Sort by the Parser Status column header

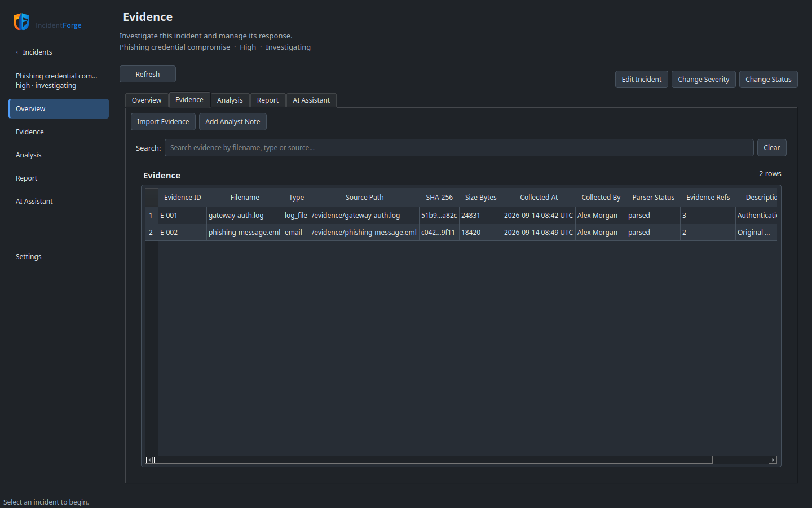coord(653,197)
